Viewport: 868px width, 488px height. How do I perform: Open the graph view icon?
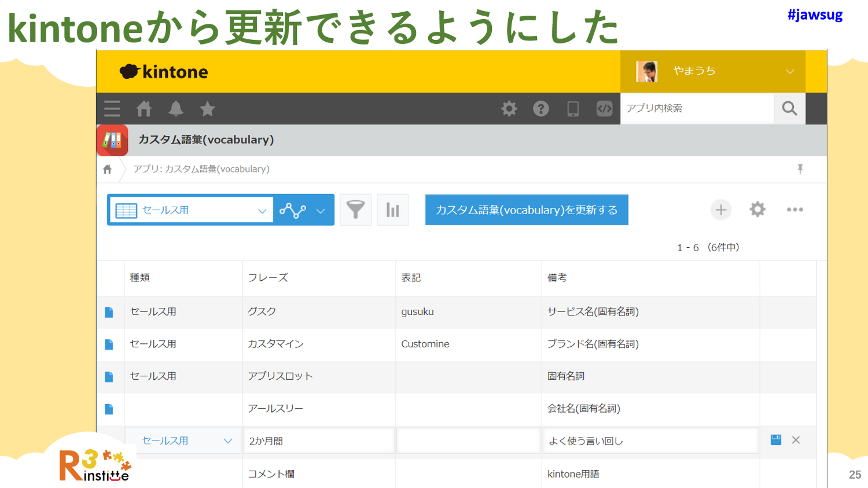293,210
